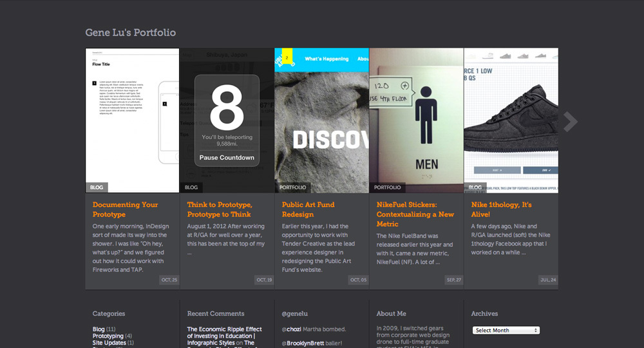644x348 pixels.
Task: Open the Blog category link
Action: (x=99, y=329)
